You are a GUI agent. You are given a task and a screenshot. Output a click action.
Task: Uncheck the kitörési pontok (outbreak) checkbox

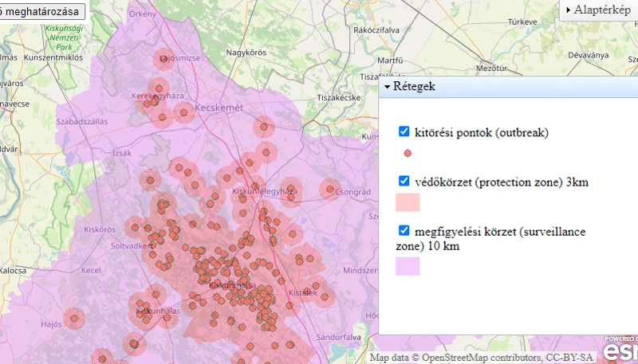[x=404, y=131]
